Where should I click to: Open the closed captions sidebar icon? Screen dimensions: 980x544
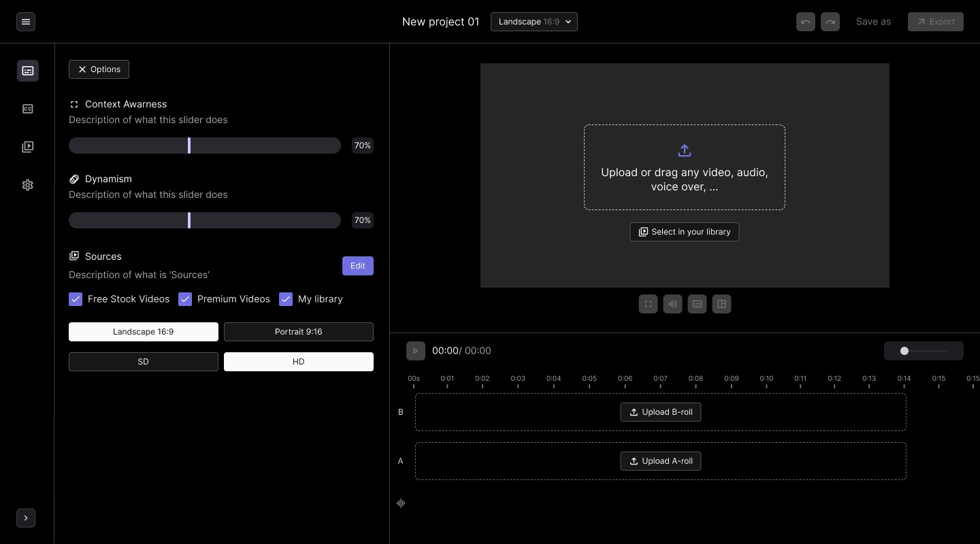click(x=28, y=109)
